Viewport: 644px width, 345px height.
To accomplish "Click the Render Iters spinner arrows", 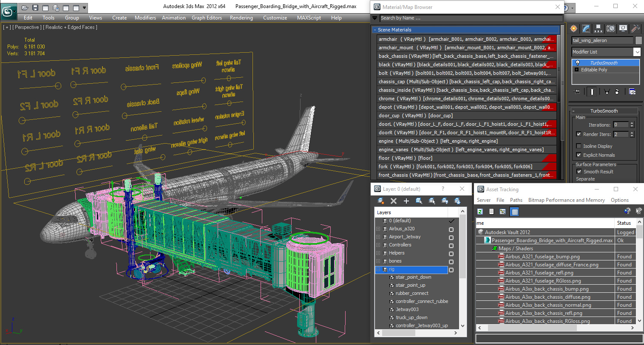I will click(632, 134).
